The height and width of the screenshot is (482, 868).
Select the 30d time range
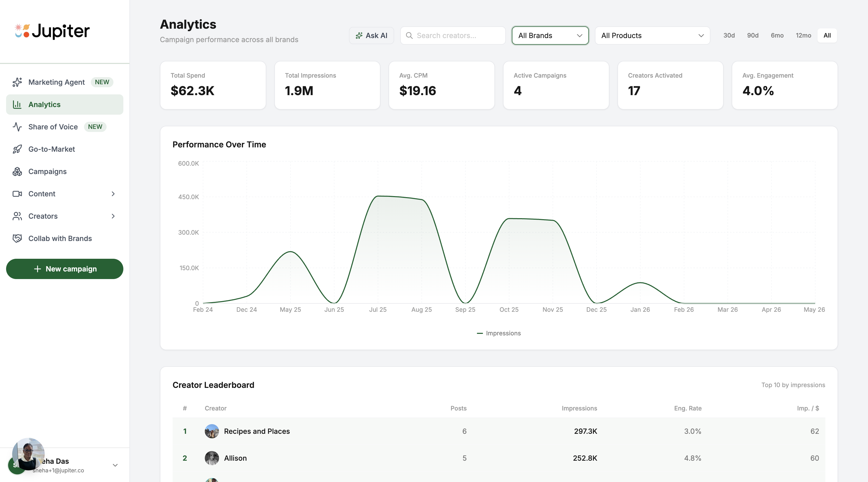coord(728,35)
